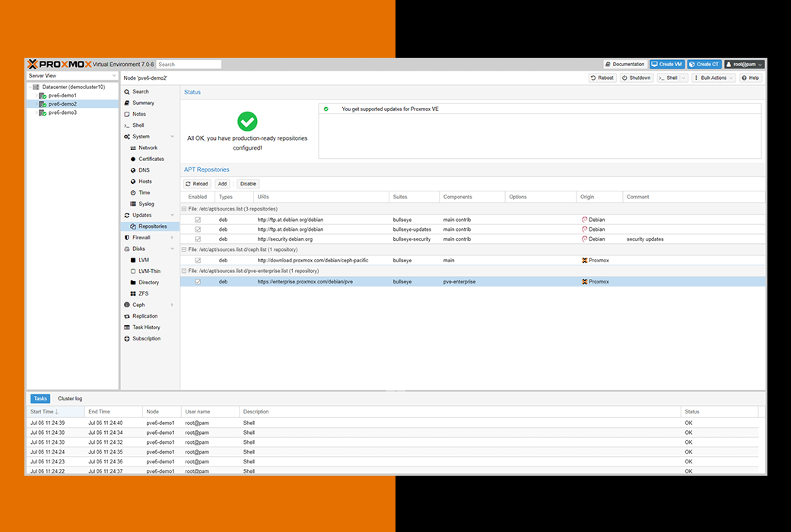
Task: Open Search in the node menu
Action: pyautogui.click(x=140, y=92)
